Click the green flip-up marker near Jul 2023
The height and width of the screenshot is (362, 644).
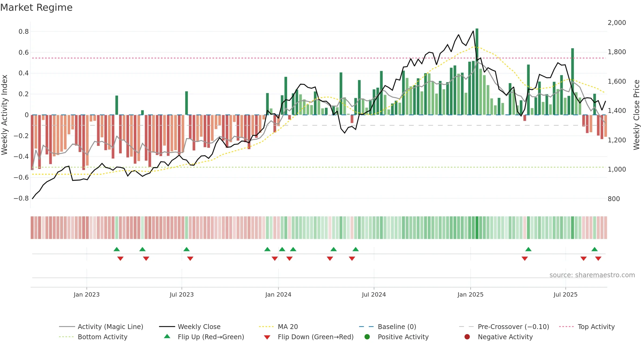[x=186, y=249]
